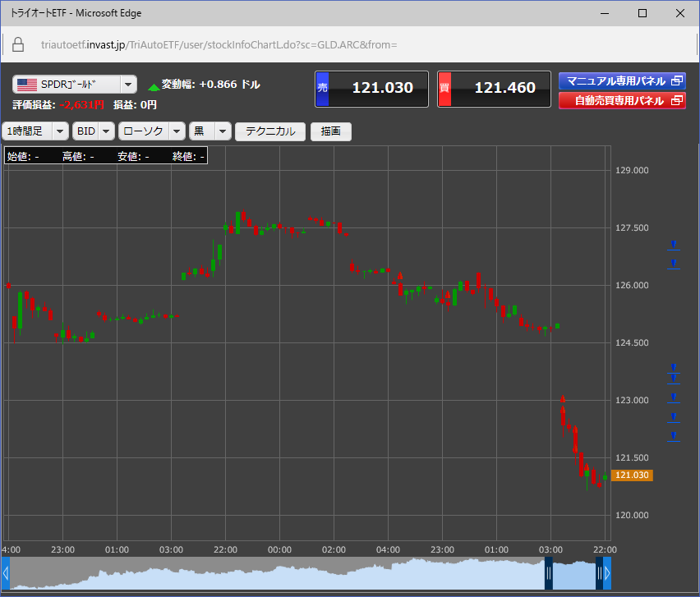The image size is (700, 597).
Task: Click the blue sell (売) price button
Action: 371,89
